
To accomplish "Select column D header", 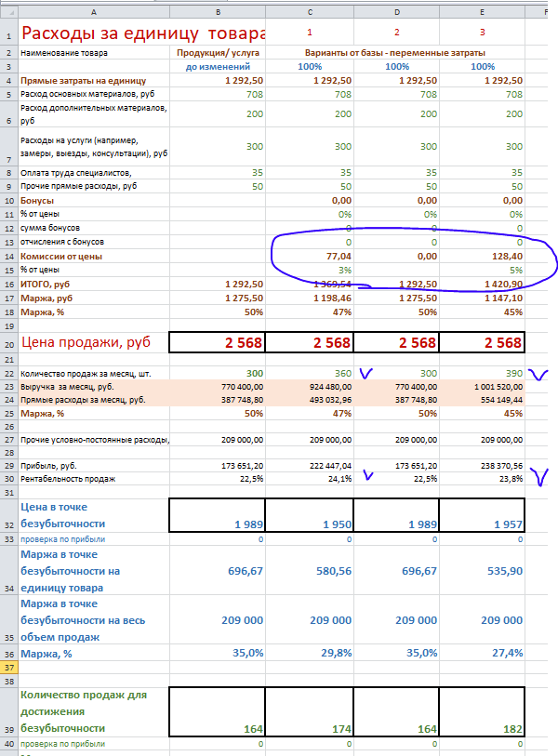I will [396, 12].
